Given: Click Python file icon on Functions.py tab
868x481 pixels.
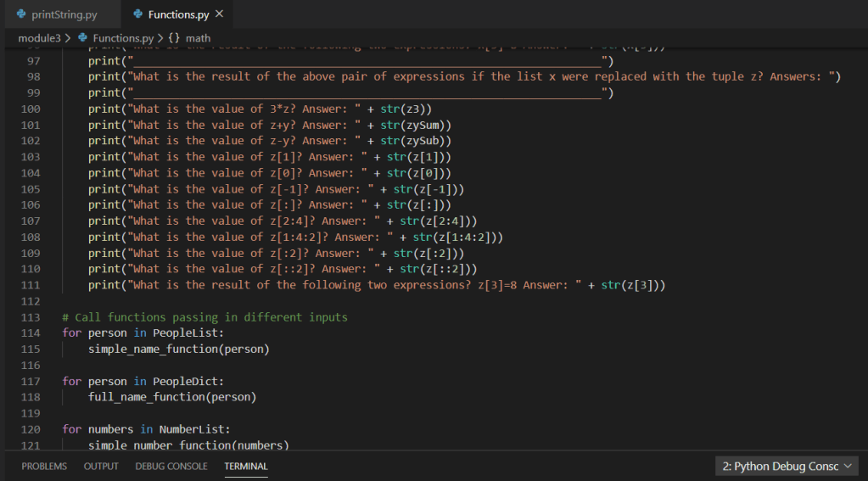Looking at the screenshot, I should click(138, 15).
